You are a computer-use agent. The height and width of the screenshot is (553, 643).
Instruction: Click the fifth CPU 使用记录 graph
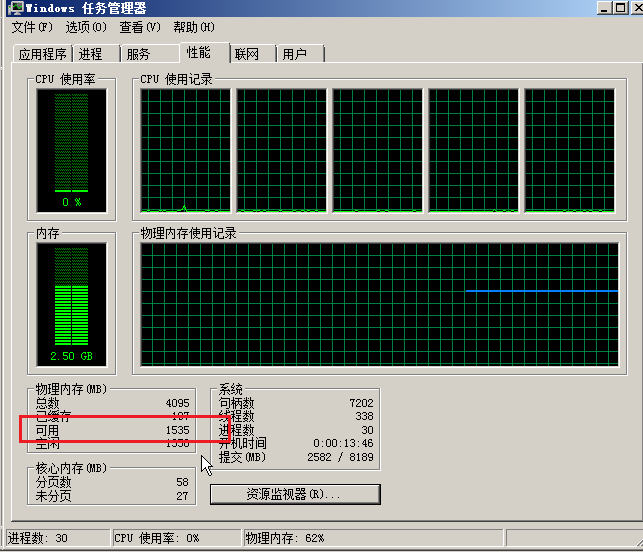click(570, 151)
